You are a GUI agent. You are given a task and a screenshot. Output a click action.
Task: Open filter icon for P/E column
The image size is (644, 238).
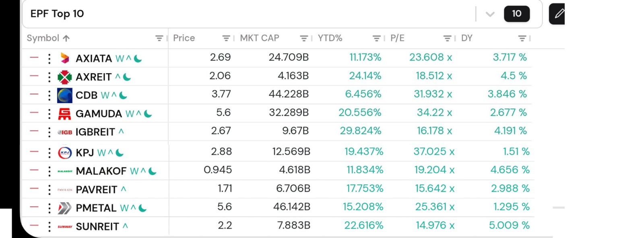click(447, 38)
